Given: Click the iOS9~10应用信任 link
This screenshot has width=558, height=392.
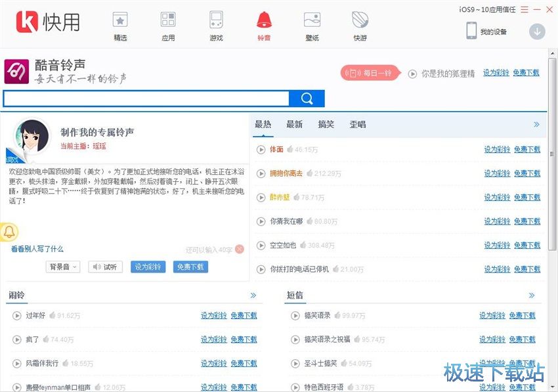Looking at the screenshot, I should 487,10.
